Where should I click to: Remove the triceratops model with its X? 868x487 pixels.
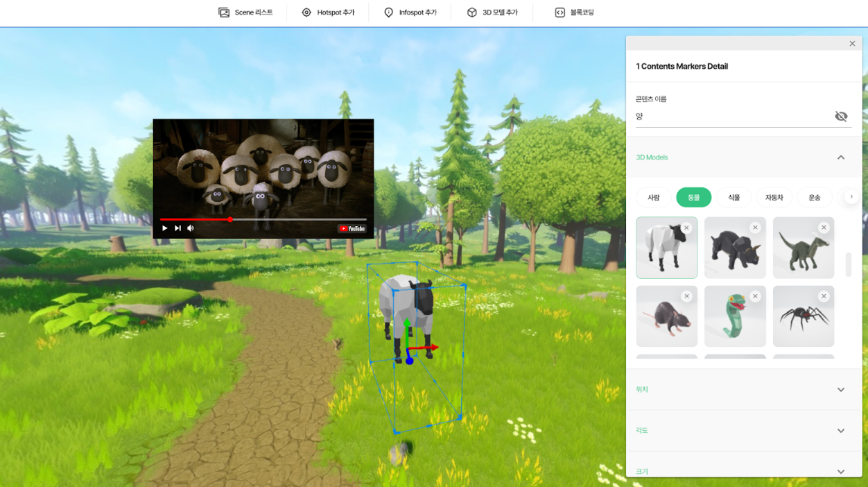pyautogui.click(x=755, y=228)
